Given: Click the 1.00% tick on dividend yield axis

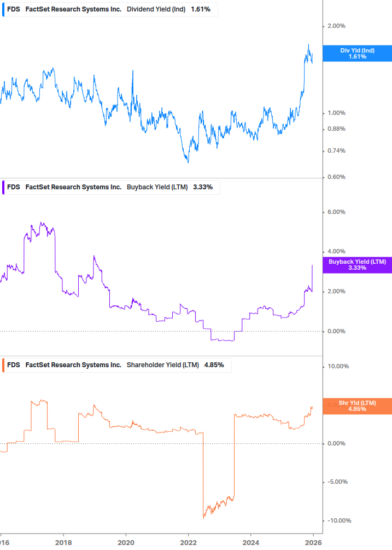Looking at the screenshot, I should [336, 113].
